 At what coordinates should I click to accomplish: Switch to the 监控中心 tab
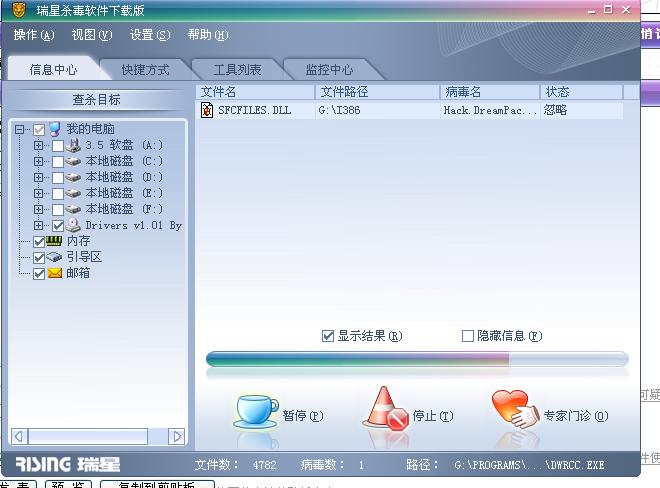click(x=329, y=69)
